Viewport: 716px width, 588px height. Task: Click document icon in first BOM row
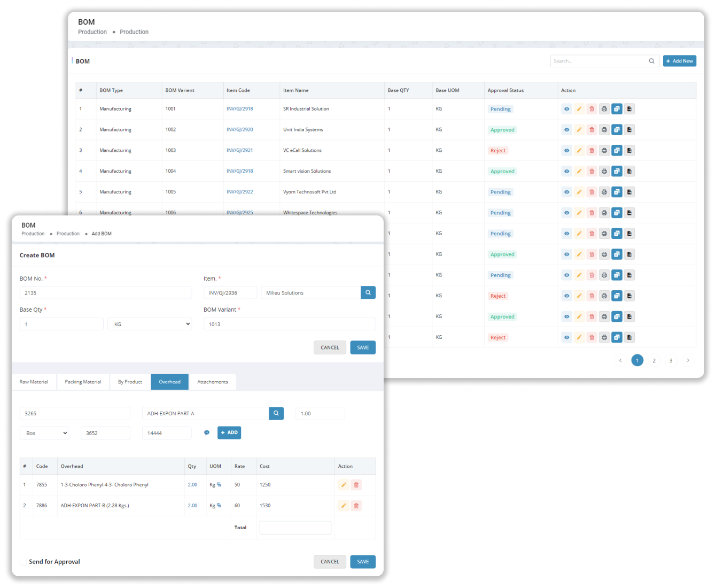click(629, 109)
